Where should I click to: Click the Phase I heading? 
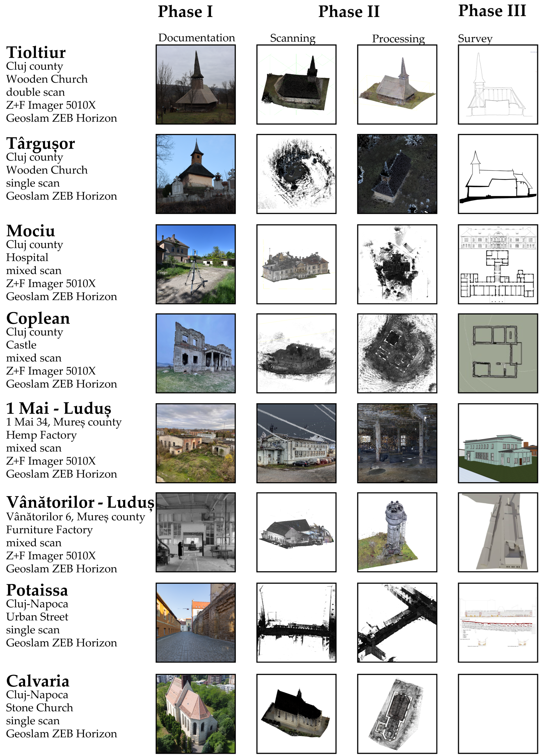tap(185, 12)
